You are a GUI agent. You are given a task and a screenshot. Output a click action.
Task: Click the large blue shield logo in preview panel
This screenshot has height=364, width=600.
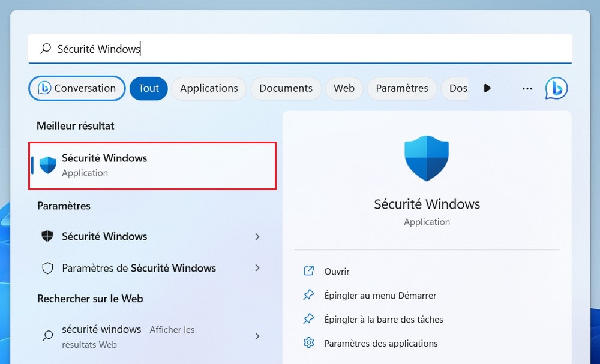click(x=427, y=158)
